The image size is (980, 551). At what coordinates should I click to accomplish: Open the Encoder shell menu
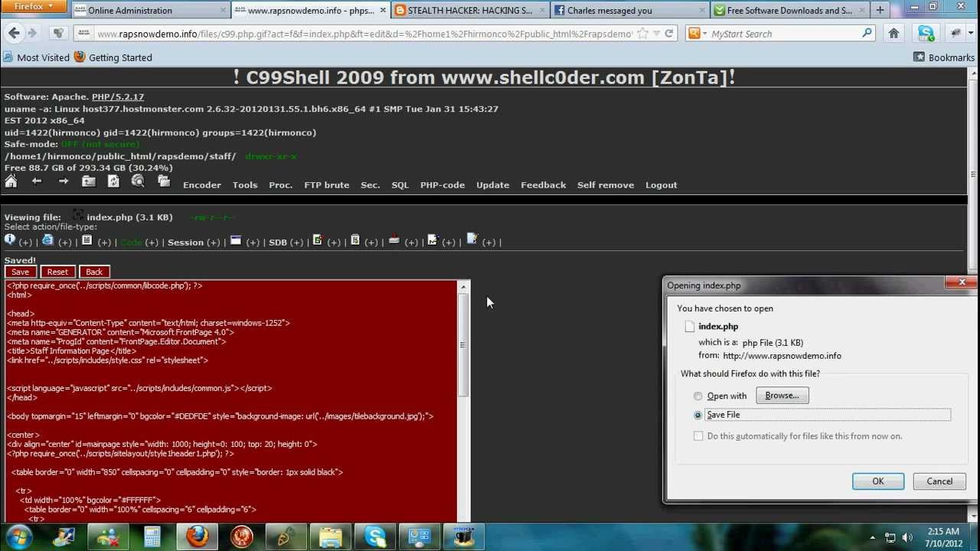pos(202,185)
